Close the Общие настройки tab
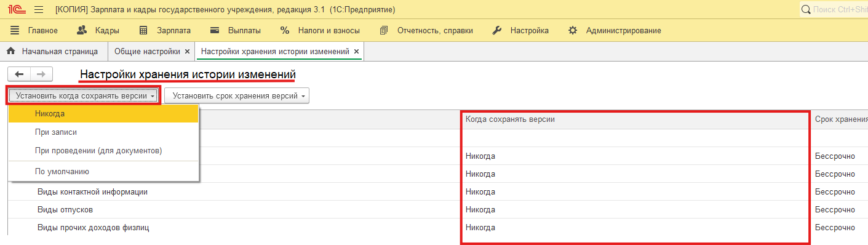 (x=187, y=52)
